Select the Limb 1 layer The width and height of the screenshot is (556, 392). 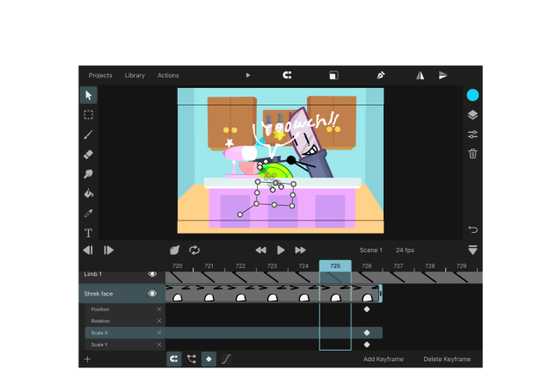coord(122,275)
